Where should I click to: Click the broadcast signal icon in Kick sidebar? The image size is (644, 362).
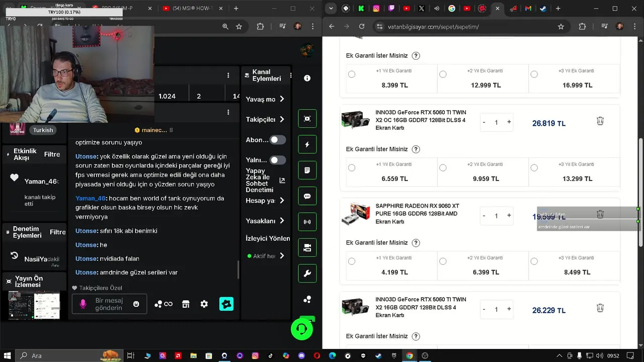pos(307,222)
